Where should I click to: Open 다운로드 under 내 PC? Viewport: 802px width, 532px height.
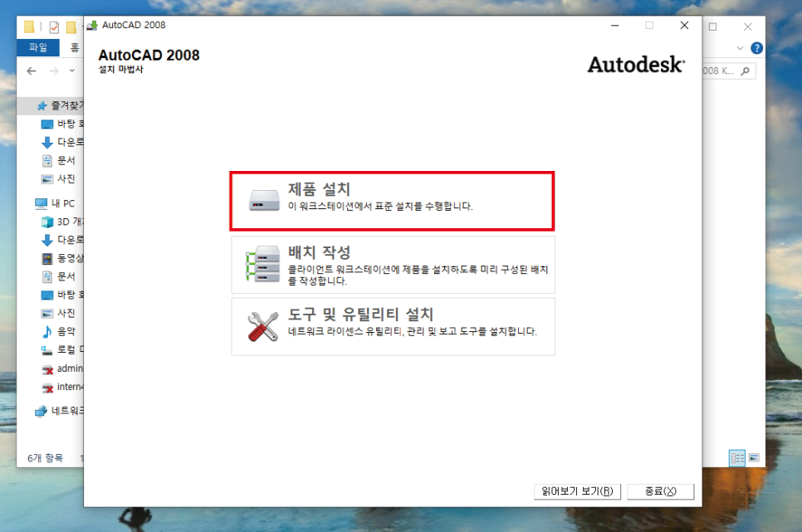[x=62, y=240]
